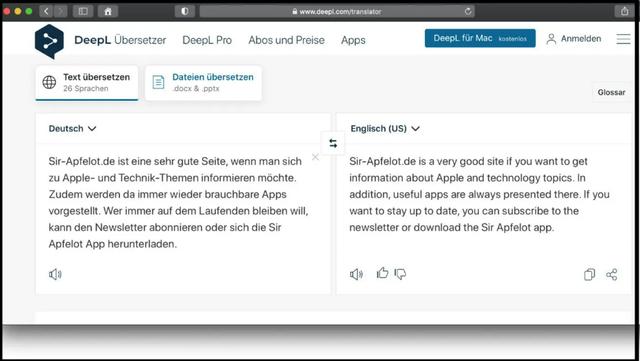Go forward in Safari

pyautogui.click(x=60, y=11)
